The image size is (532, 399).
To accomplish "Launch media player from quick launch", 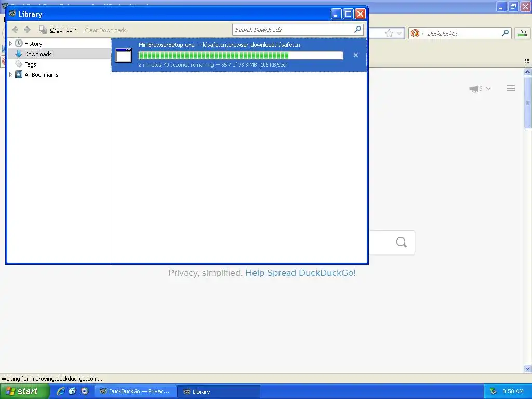I will (85, 391).
